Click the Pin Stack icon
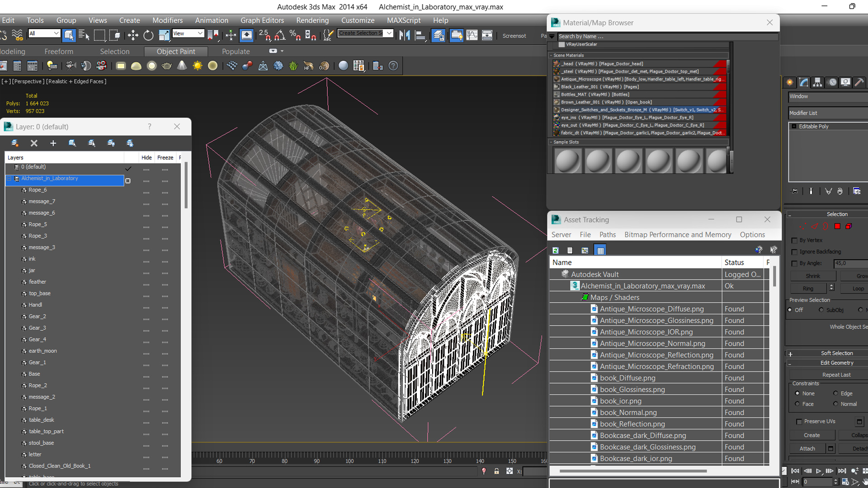 click(x=794, y=191)
